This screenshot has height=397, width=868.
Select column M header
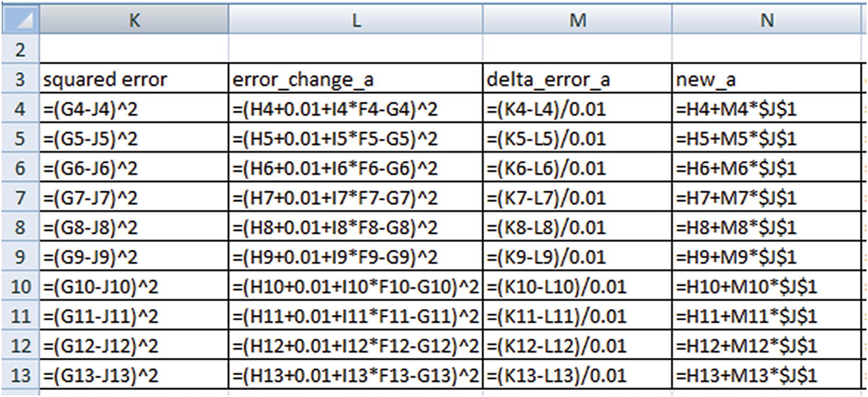(577, 20)
